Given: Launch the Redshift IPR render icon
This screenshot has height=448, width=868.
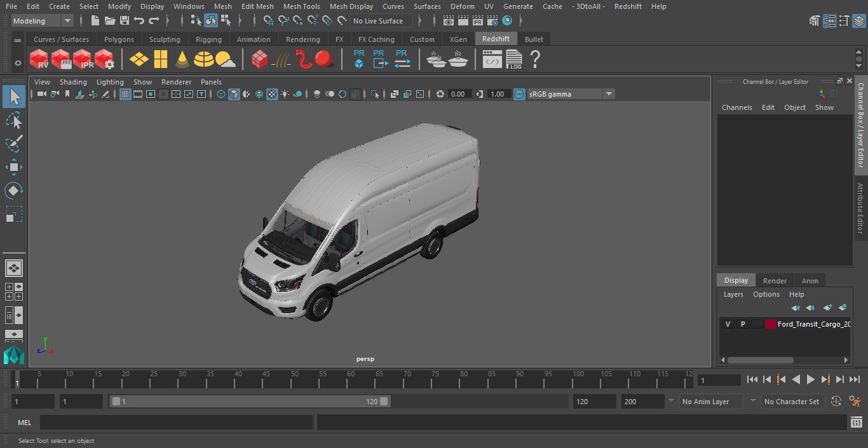Looking at the screenshot, I should point(83,60).
